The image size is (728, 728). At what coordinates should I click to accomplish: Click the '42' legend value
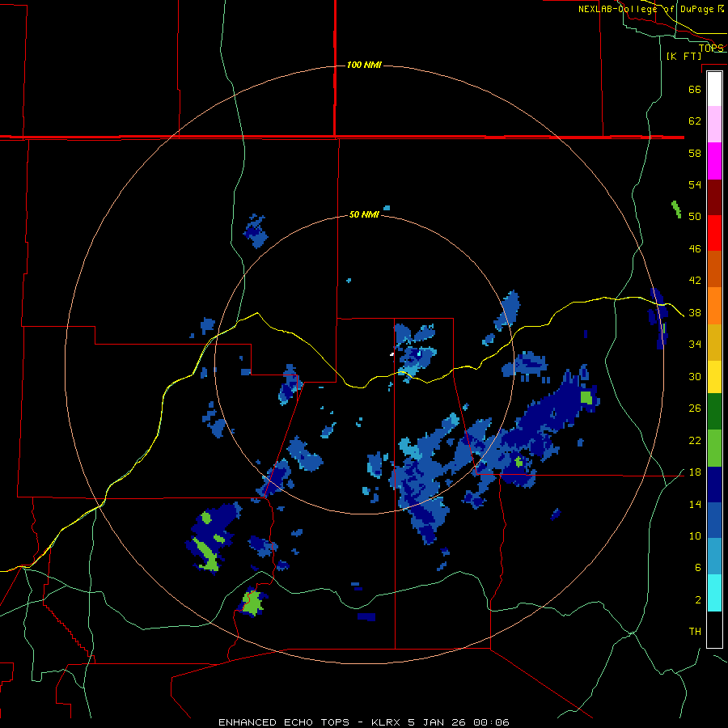point(695,281)
